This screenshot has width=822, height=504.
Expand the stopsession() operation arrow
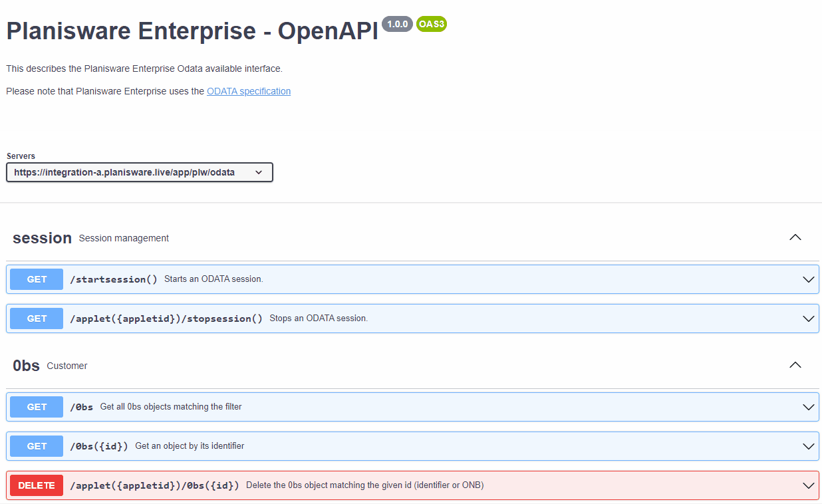pos(809,318)
